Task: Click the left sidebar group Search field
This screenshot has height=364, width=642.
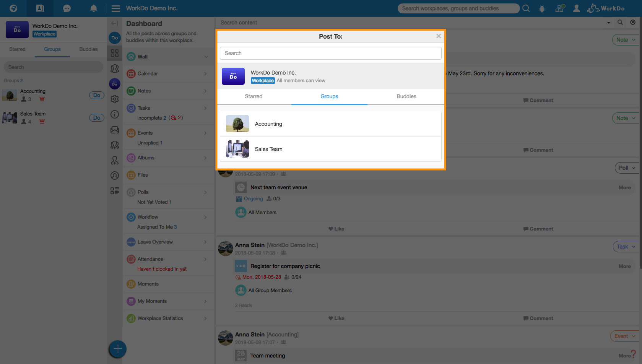Action: coord(54,67)
